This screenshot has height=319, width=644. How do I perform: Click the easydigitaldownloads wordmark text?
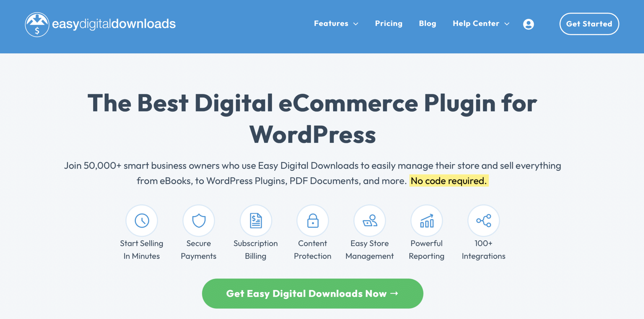[x=114, y=24]
